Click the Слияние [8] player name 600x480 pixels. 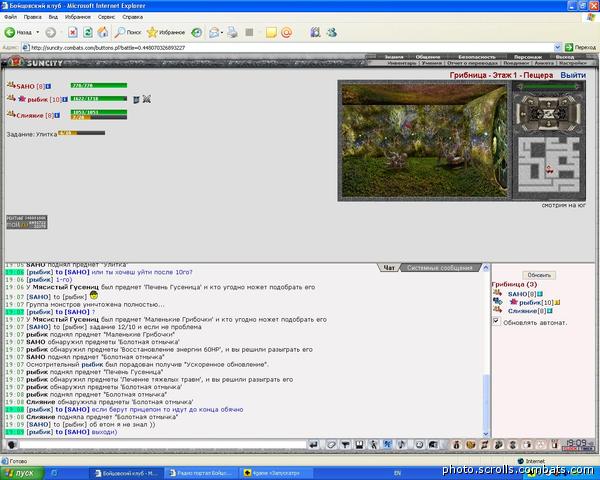tap(35, 115)
